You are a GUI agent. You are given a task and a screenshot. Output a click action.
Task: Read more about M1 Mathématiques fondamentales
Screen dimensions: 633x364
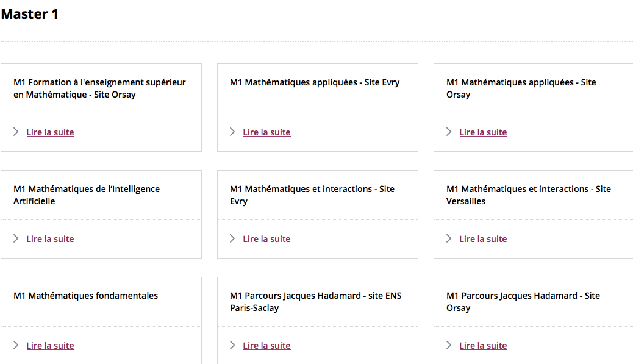pos(50,346)
